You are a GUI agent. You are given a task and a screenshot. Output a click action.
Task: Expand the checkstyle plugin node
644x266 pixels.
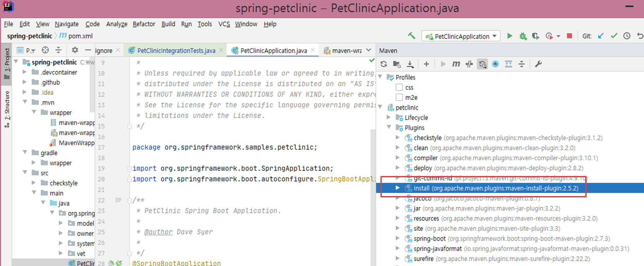(398, 138)
